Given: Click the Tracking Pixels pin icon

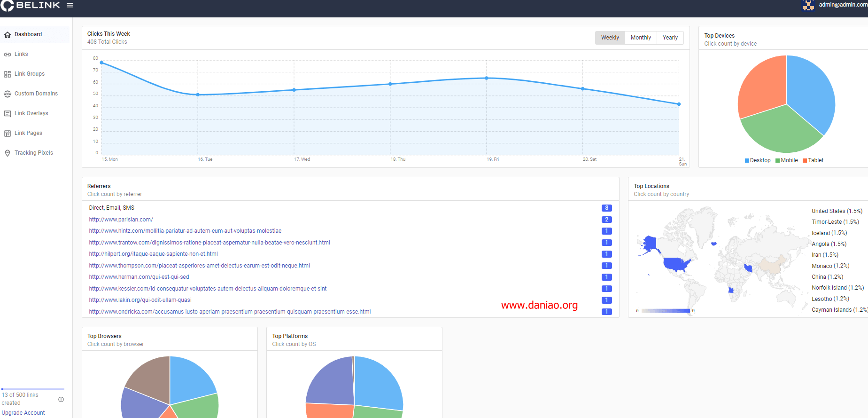Looking at the screenshot, I should point(8,153).
